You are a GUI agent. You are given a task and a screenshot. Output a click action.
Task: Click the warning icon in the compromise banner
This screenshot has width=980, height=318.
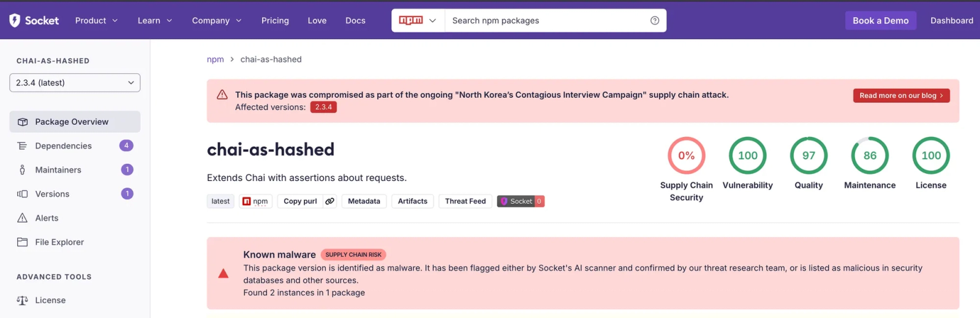(222, 95)
